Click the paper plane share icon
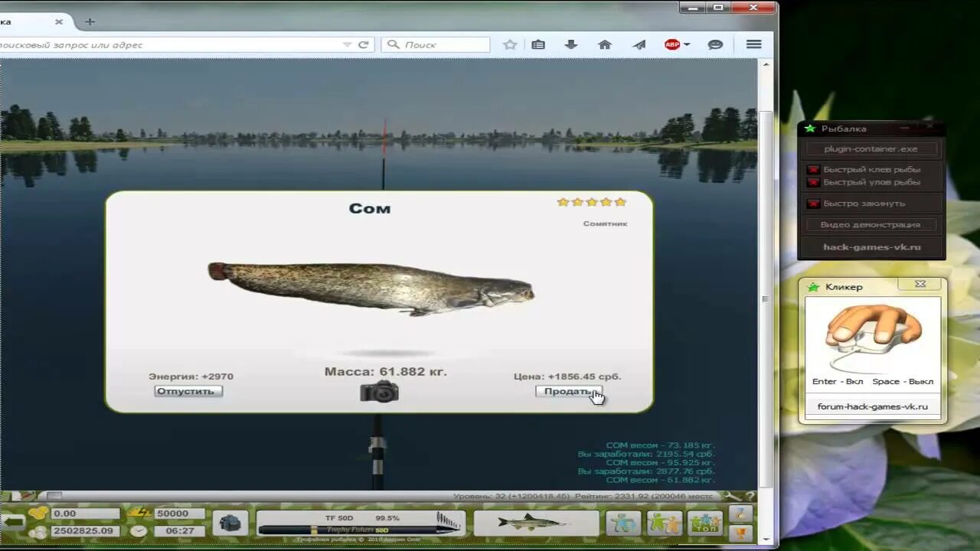This screenshot has height=551, width=980. pos(639,45)
